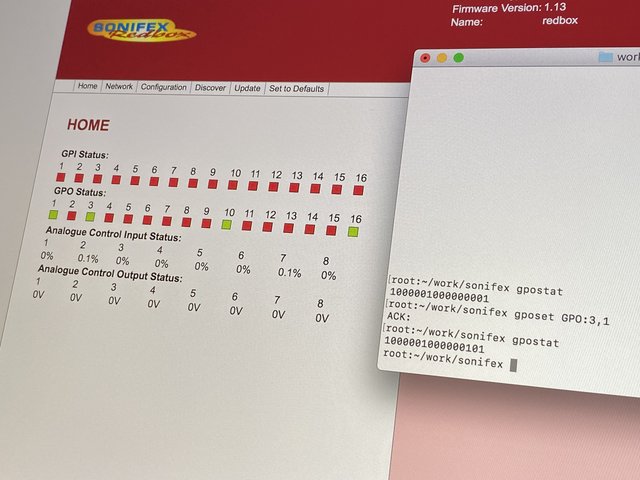Click GPI status indicator 16
The width and height of the screenshot is (640, 480).
358,190
